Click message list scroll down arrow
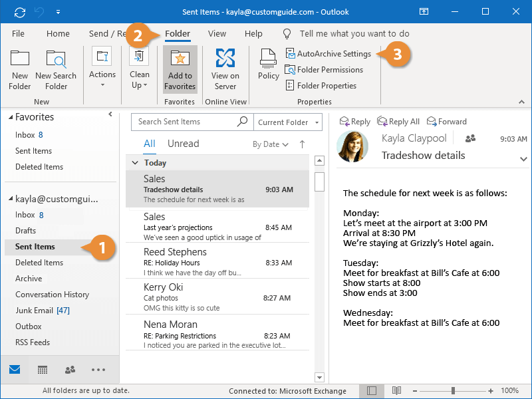 [x=319, y=377]
